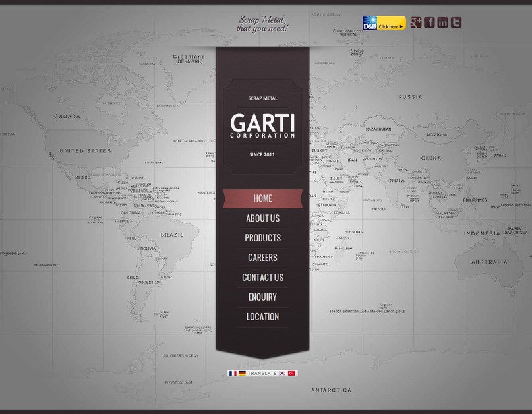This screenshot has width=532, height=414.
Task: Click the D&B 'Click here' badge
Action: click(384, 23)
